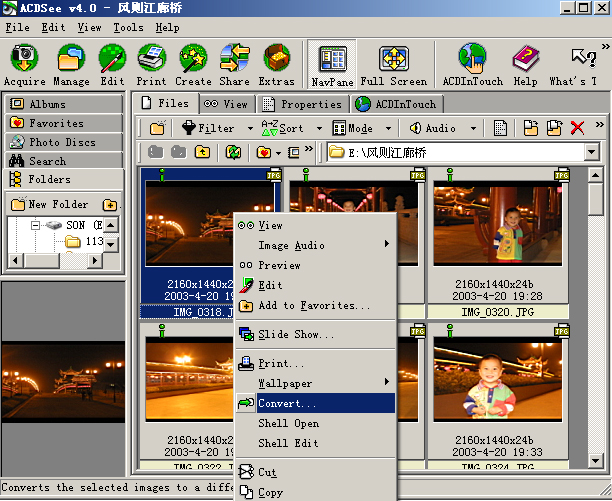Open the Extras treasure chest icon
612x501 pixels.
[276, 64]
